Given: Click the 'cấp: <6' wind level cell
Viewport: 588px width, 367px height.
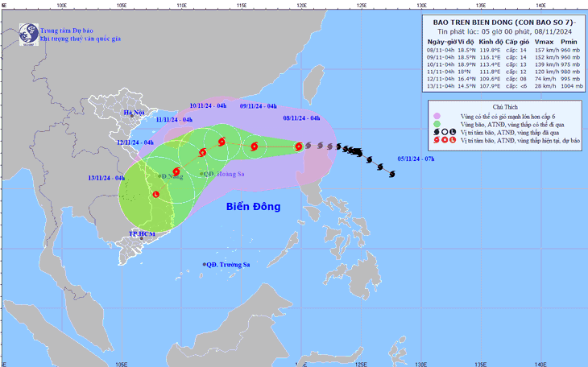Looking at the screenshot, I should pyautogui.click(x=516, y=86).
